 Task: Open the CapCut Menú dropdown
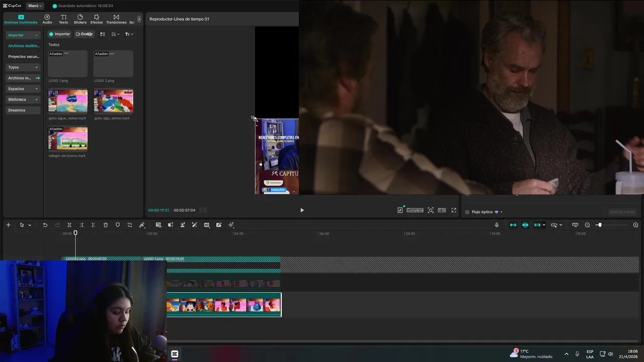coord(35,6)
